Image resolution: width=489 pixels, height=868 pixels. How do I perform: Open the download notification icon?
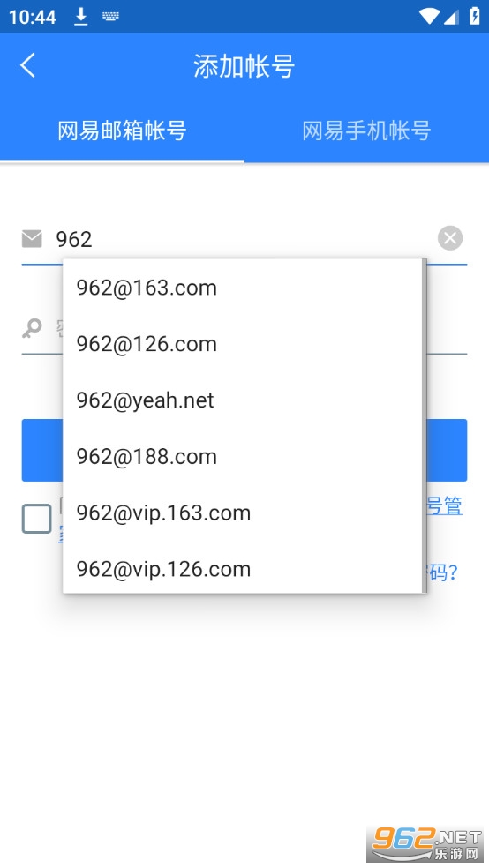(x=81, y=17)
